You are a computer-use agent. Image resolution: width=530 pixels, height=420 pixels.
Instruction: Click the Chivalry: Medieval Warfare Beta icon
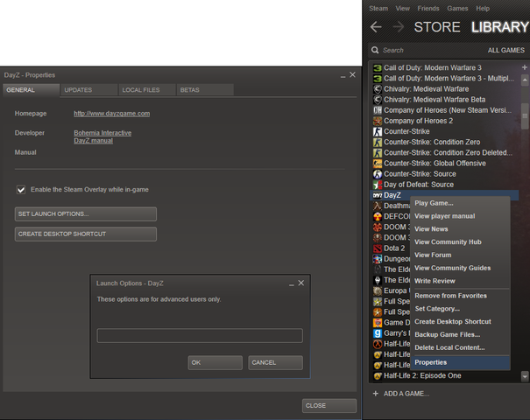[378, 100]
